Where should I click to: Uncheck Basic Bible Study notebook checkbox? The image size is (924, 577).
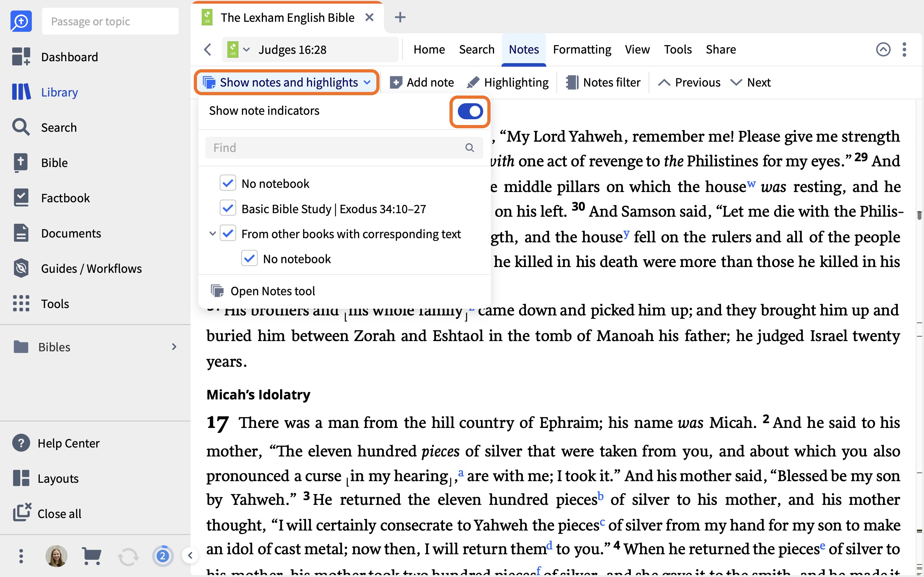[x=228, y=208]
